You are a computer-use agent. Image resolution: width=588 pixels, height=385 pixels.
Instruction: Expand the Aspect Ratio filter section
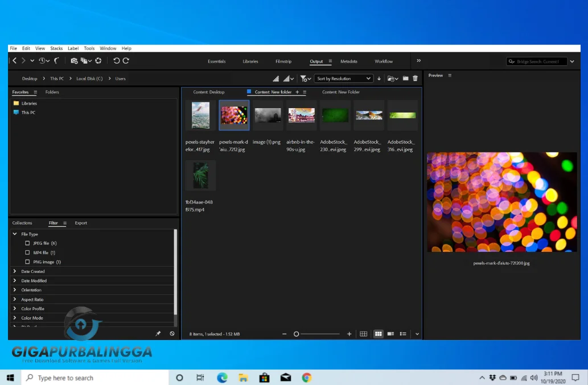(x=33, y=299)
